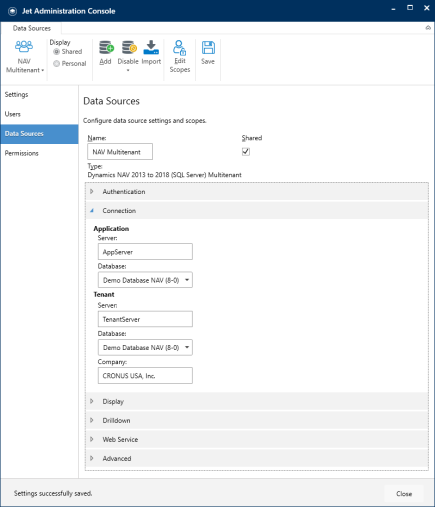Expand the Web Service section
This screenshot has width=435, height=507.
[92, 439]
